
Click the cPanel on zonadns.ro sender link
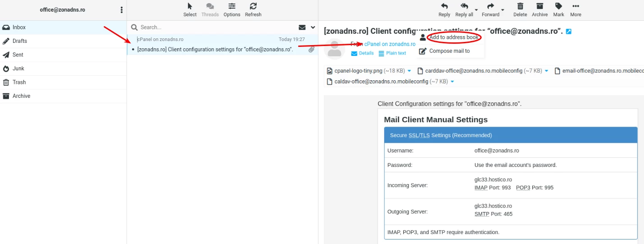(390, 44)
